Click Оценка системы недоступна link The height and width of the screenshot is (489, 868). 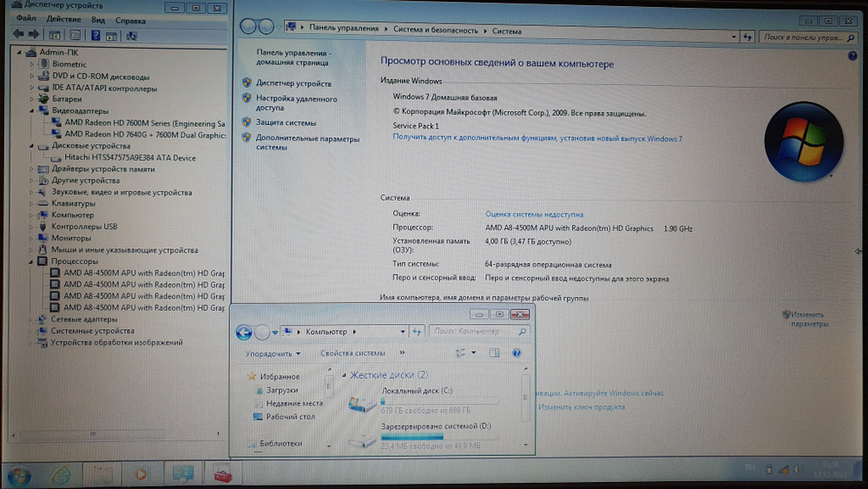pyautogui.click(x=534, y=215)
